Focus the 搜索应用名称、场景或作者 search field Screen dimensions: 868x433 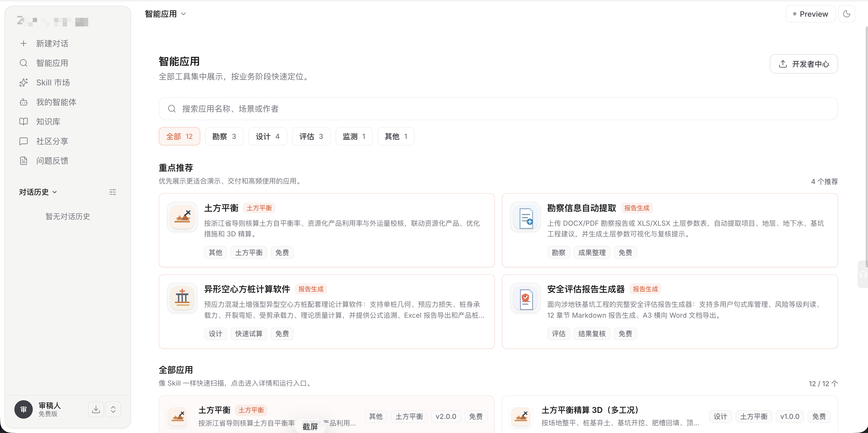[x=498, y=109]
